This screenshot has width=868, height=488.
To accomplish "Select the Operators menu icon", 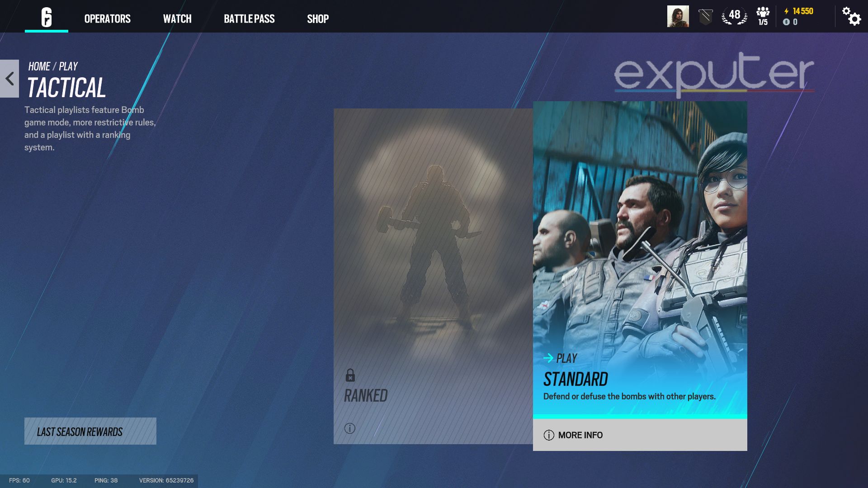I will [x=107, y=19].
